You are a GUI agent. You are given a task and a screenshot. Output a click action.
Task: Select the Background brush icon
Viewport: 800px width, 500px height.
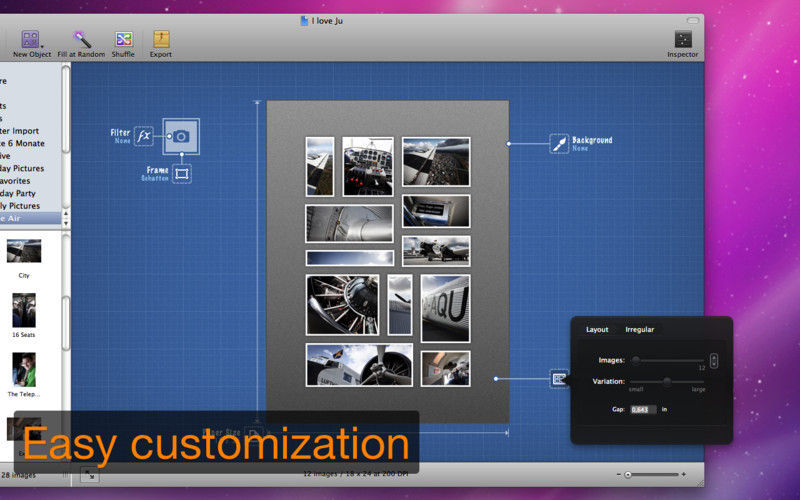click(x=559, y=143)
